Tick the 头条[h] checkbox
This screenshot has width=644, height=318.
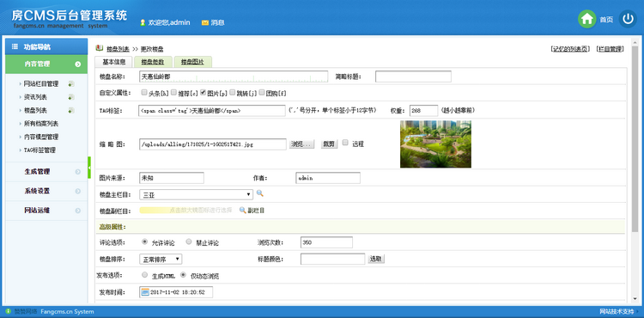pos(144,93)
